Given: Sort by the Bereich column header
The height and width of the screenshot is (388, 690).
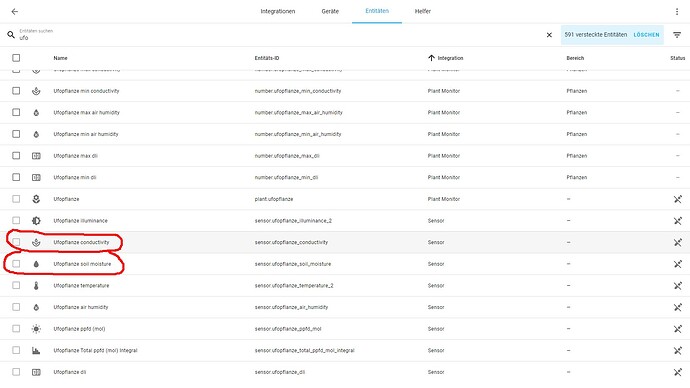Looking at the screenshot, I should (x=575, y=58).
